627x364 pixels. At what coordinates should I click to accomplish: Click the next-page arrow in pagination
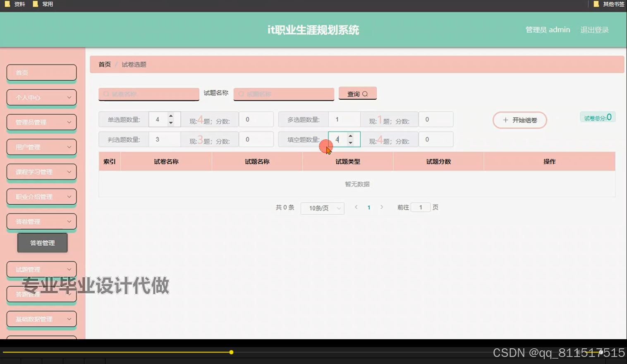(381, 207)
